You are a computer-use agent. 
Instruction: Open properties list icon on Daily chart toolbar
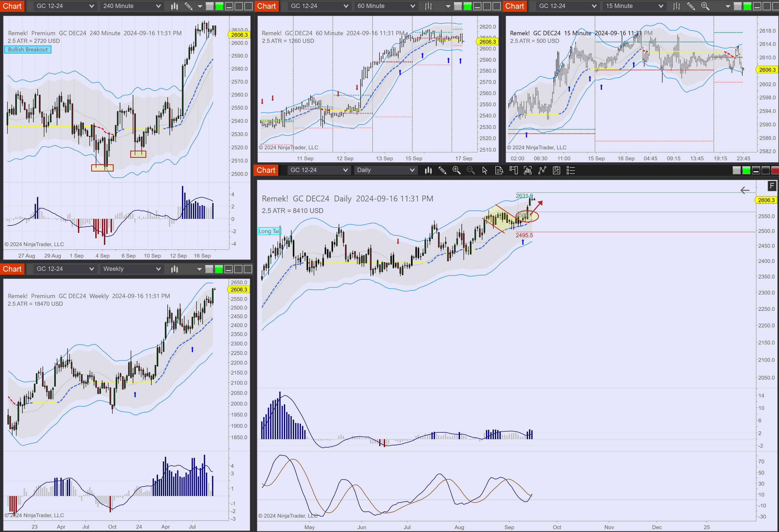pos(571,170)
